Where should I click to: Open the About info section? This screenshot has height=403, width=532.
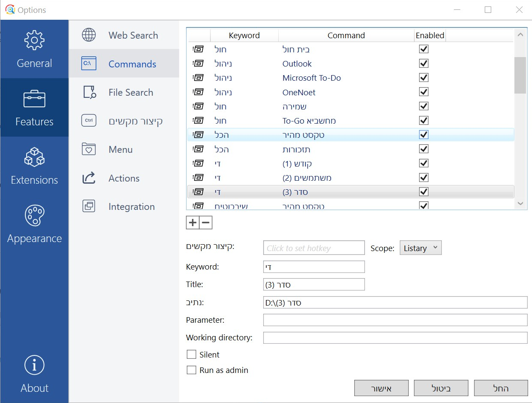tap(34, 373)
